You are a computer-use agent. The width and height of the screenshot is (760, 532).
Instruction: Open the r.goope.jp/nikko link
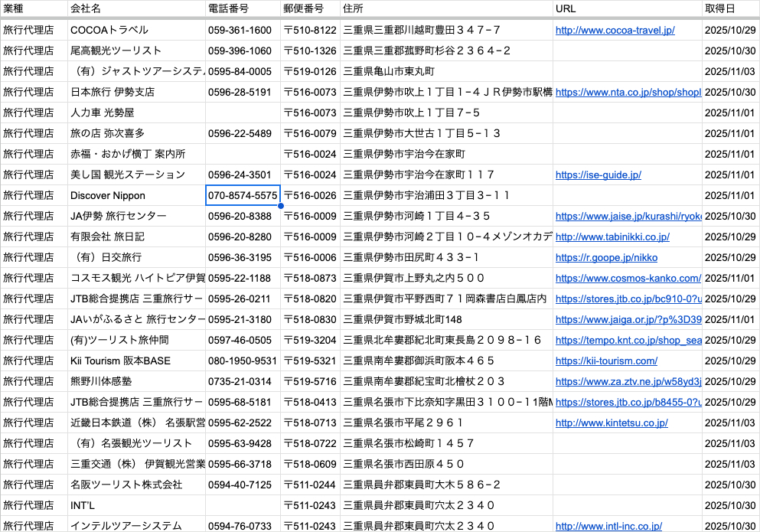[x=606, y=257]
